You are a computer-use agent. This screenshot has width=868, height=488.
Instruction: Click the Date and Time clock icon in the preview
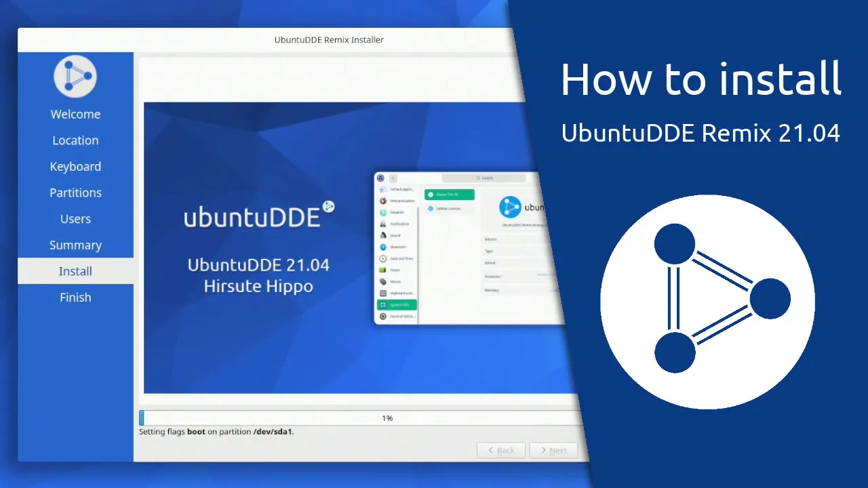[383, 258]
